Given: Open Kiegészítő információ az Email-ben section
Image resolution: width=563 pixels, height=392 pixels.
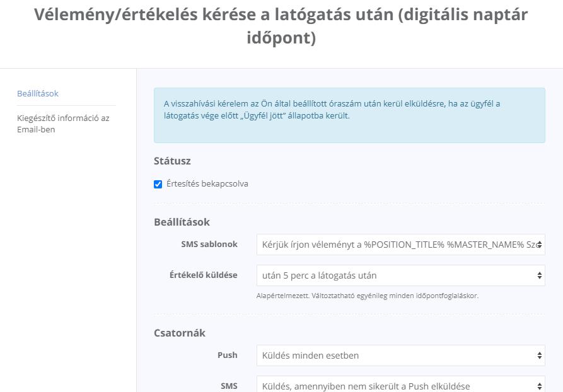Looking at the screenshot, I should (63, 124).
